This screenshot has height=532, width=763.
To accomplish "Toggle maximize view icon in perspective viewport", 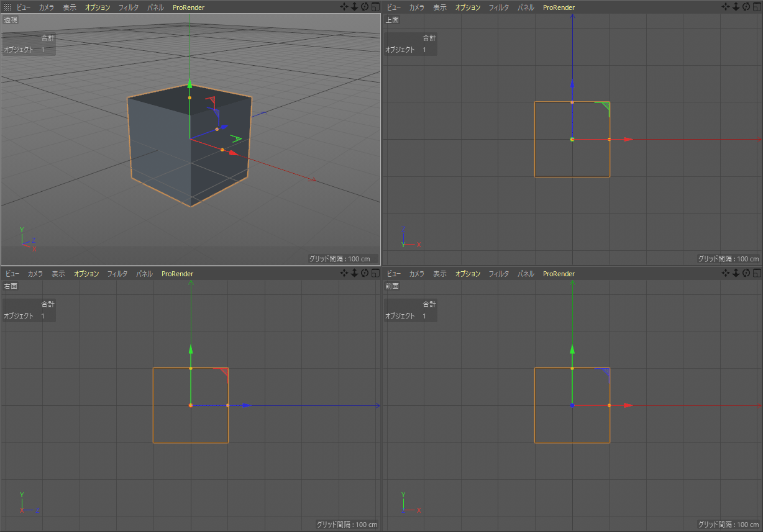I will pyautogui.click(x=375, y=7).
